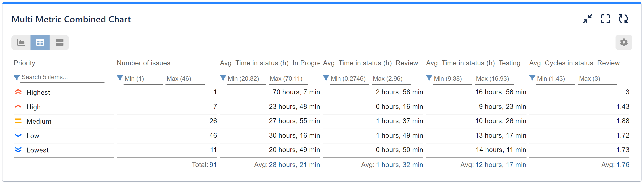The image size is (644, 184).
Task: Focus the Search 5 items field
Action: tap(63, 77)
